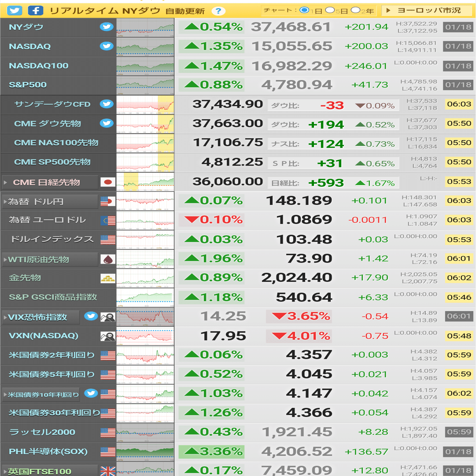Tweet the NYダウ row via Twitter icon
The height and width of the screenshot is (476, 476).
click(x=107, y=27)
